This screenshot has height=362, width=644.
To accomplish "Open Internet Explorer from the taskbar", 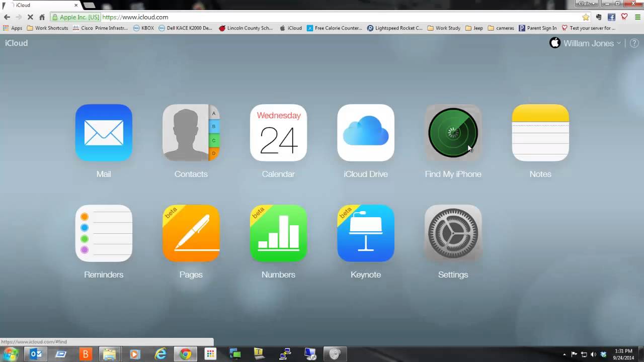I will [x=160, y=354].
